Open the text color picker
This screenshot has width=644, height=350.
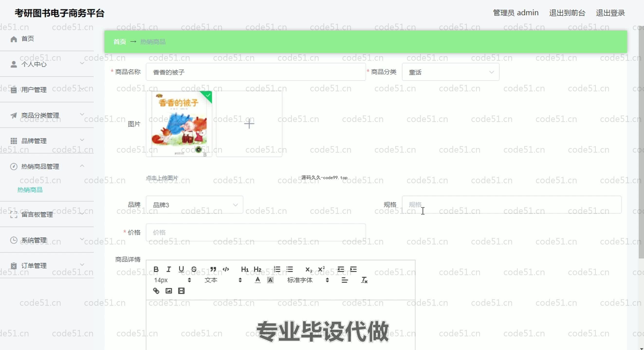tap(258, 280)
